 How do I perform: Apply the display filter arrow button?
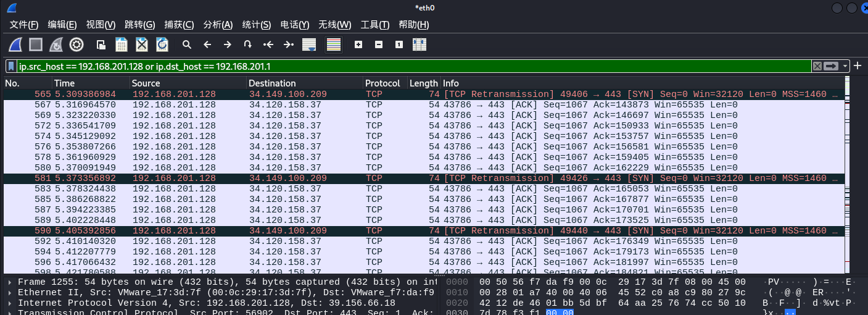point(832,66)
